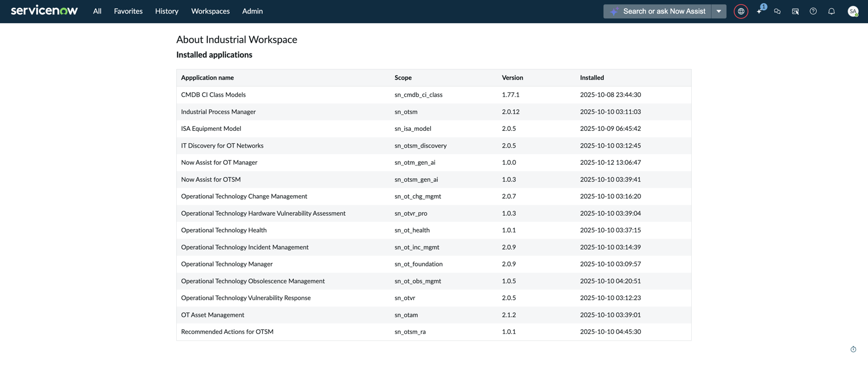
Task: Click version 2.1.2
Action: coord(509,315)
